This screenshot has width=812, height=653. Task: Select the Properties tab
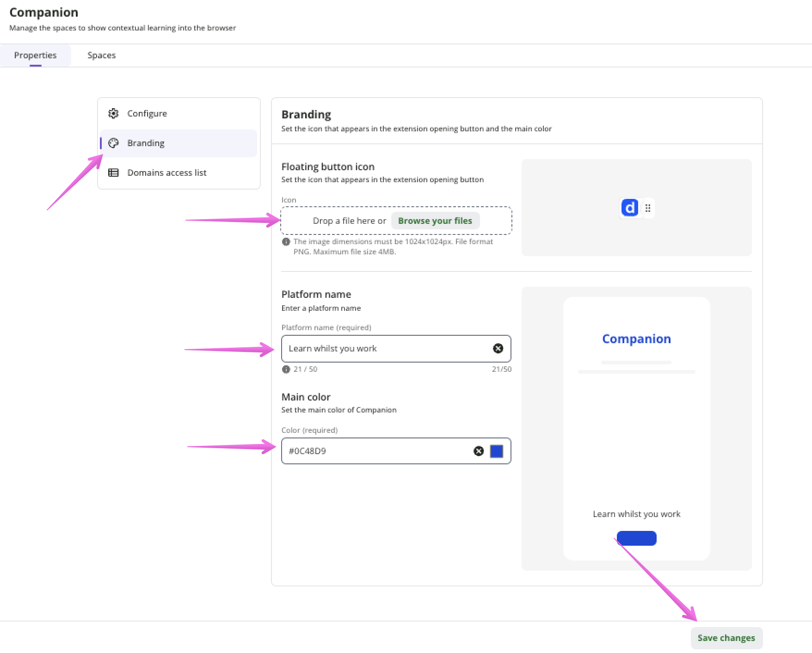[x=35, y=55]
